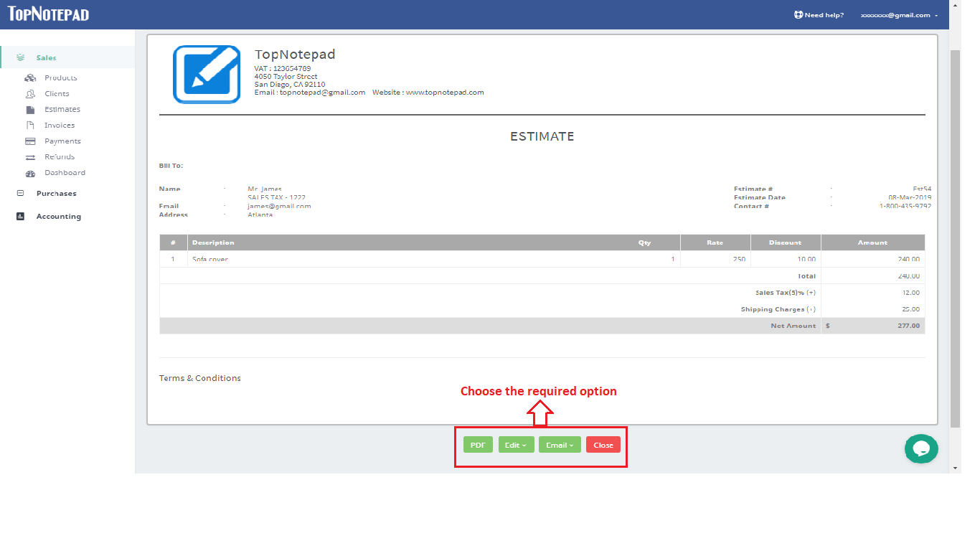This screenshot has height=551, width=980.
Task: Click the Bill To: label
Action: point(171,166)
